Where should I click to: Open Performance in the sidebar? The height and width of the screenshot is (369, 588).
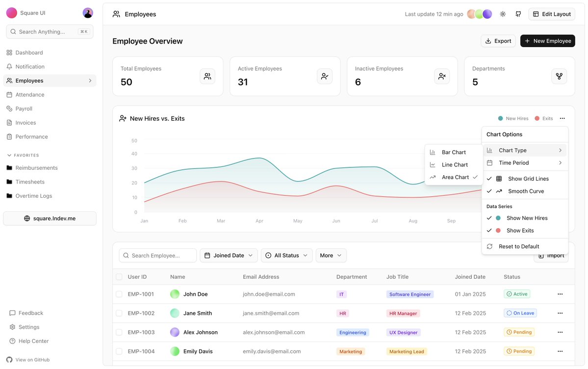pyautogui.click(x=50, y=136)
